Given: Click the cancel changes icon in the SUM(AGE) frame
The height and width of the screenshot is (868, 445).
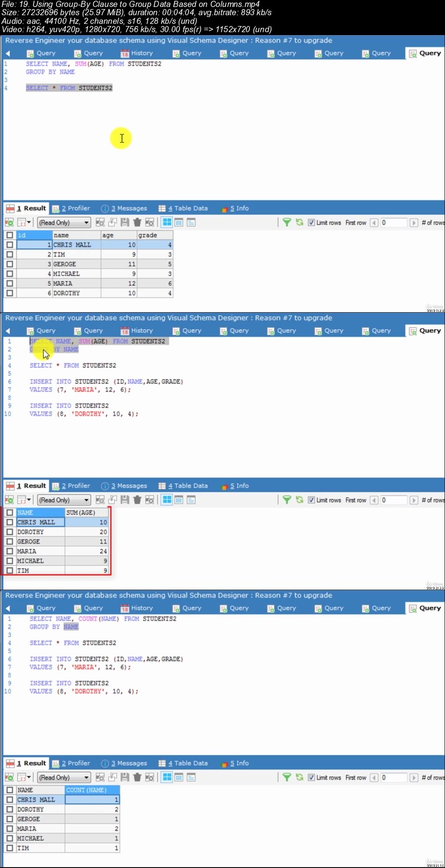Looking at the screenshot, I should [x=149, y=500].
